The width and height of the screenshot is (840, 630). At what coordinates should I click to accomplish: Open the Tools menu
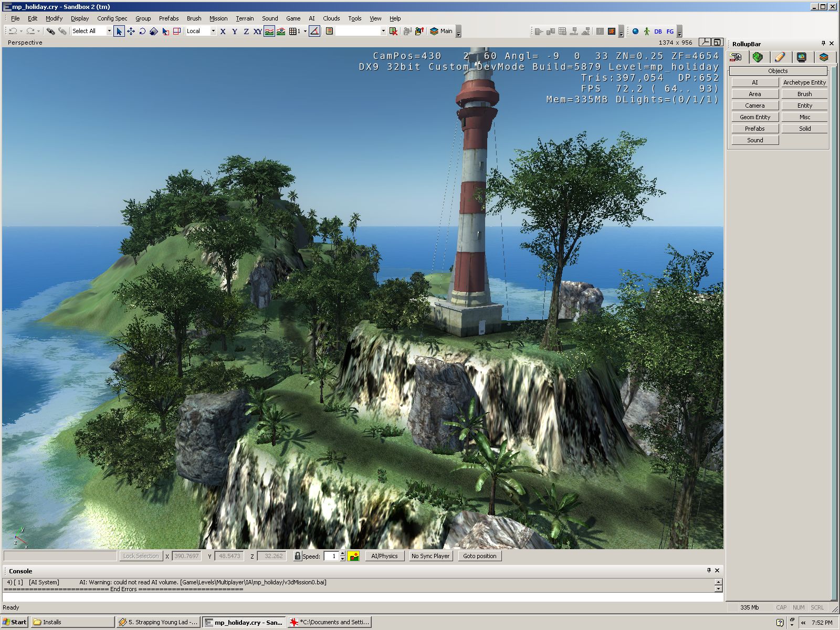point(355,18)
